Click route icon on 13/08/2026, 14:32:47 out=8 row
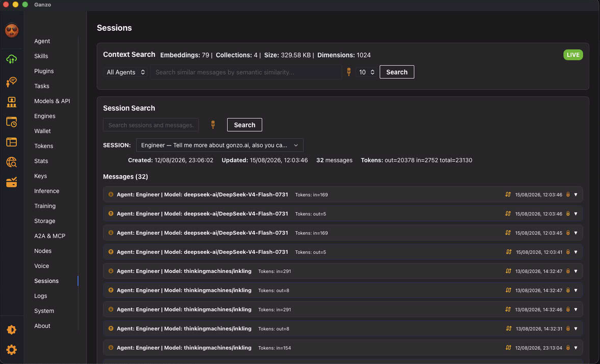The image size is (600, 364). 508,290
